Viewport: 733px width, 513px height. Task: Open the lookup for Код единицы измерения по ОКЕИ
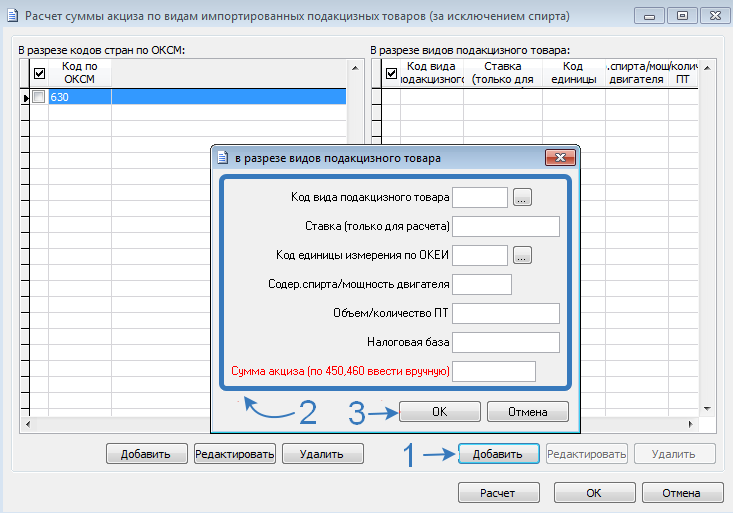[522, 255]
